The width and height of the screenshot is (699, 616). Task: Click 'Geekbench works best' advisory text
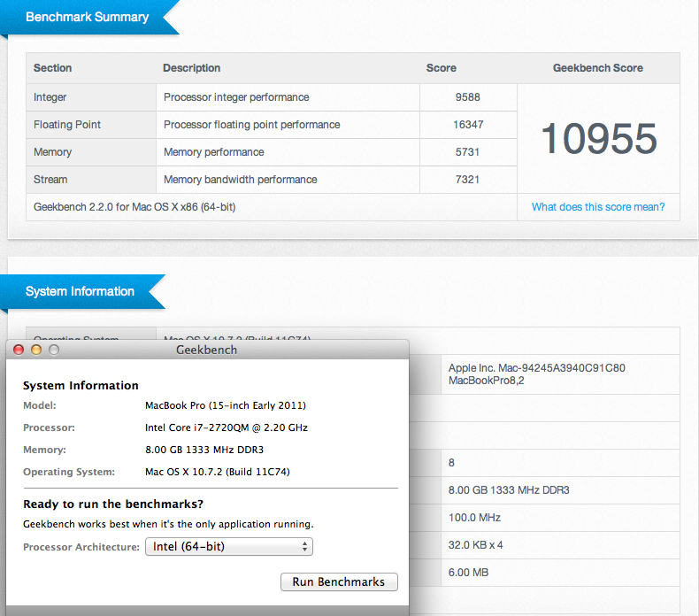(x=168, y=524)
